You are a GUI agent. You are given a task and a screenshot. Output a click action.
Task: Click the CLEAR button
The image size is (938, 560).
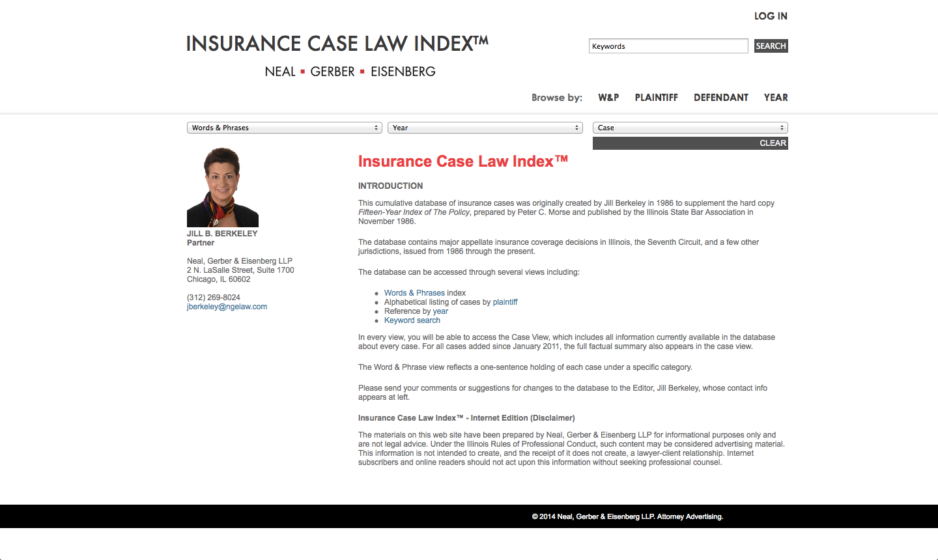[x=690, y=143]
